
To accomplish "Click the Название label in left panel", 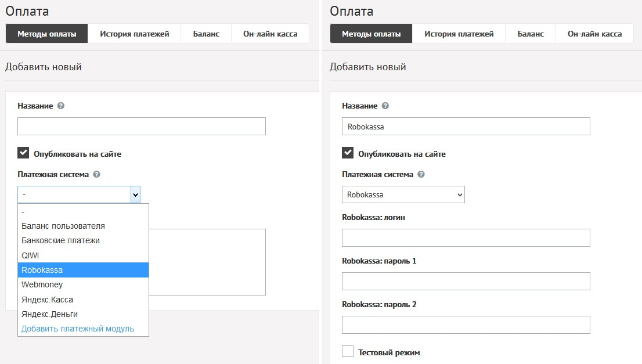I will pyautogui.click(x=35, y=106).
